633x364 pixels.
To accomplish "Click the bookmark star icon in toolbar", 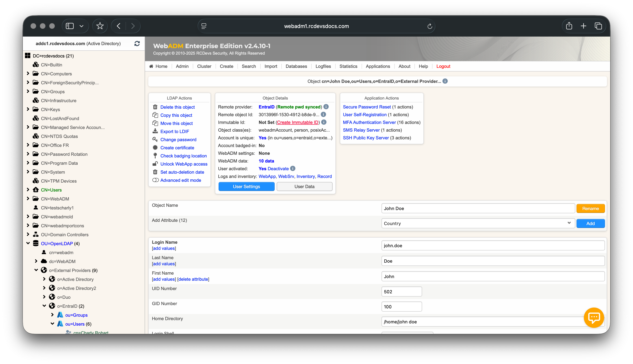I will click(100, 26).
